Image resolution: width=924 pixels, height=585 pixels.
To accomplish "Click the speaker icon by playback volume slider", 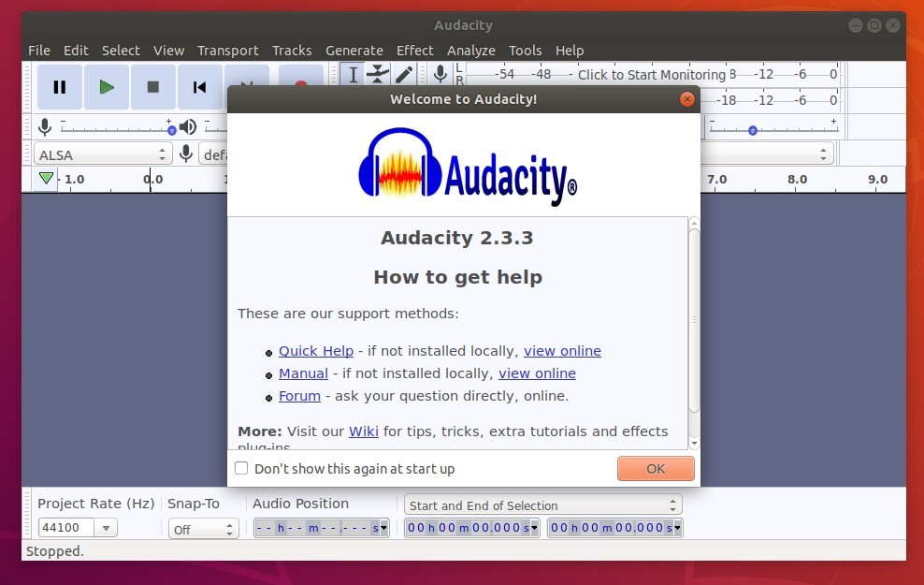I will point(188,126).
